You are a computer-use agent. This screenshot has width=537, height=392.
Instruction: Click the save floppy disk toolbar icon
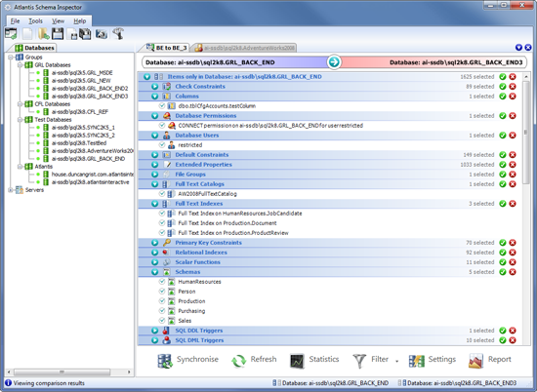[58, 33]
